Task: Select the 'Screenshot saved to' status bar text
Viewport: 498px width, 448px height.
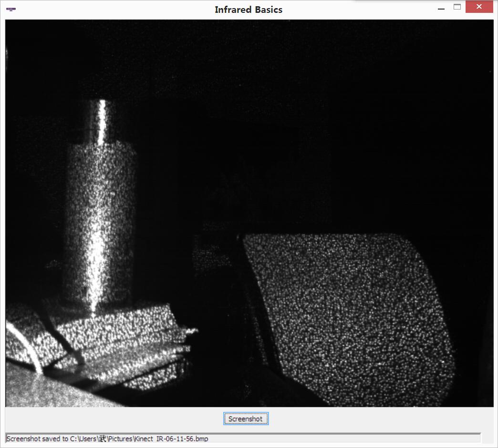Action: coord(107,438)
